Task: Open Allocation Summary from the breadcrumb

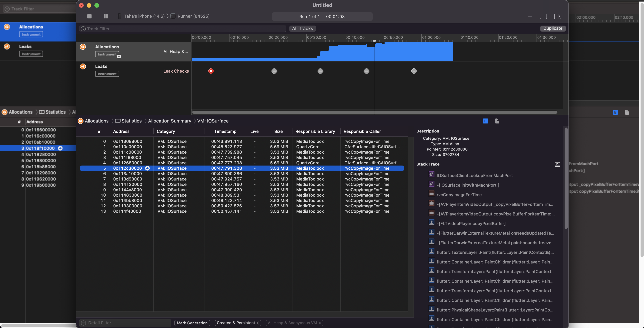Action: click(x=169, y=121)
